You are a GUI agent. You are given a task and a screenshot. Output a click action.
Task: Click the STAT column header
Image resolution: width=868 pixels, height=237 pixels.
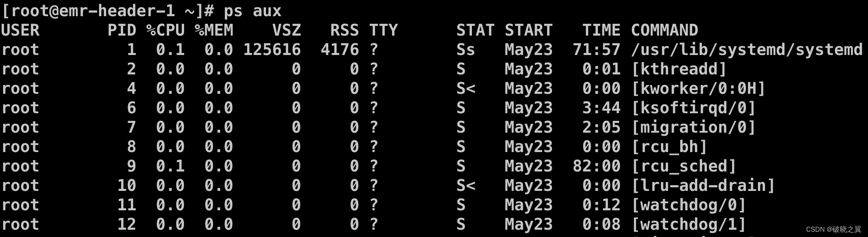coord(475,30)
